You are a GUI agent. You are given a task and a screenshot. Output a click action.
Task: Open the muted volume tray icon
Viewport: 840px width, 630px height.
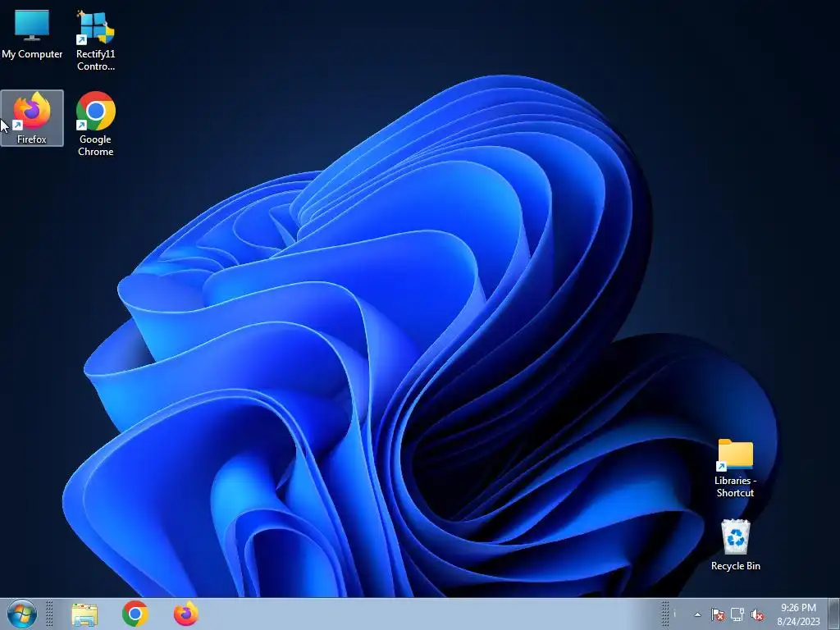(757, 614)
